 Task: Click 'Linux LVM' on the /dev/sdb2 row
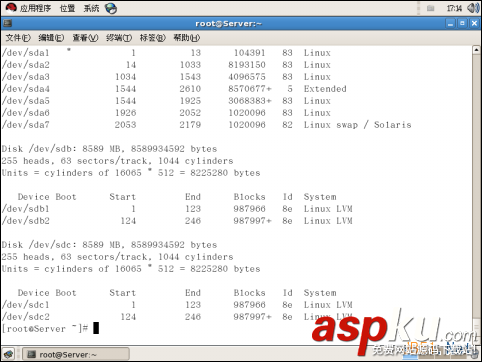coord(328,221)
